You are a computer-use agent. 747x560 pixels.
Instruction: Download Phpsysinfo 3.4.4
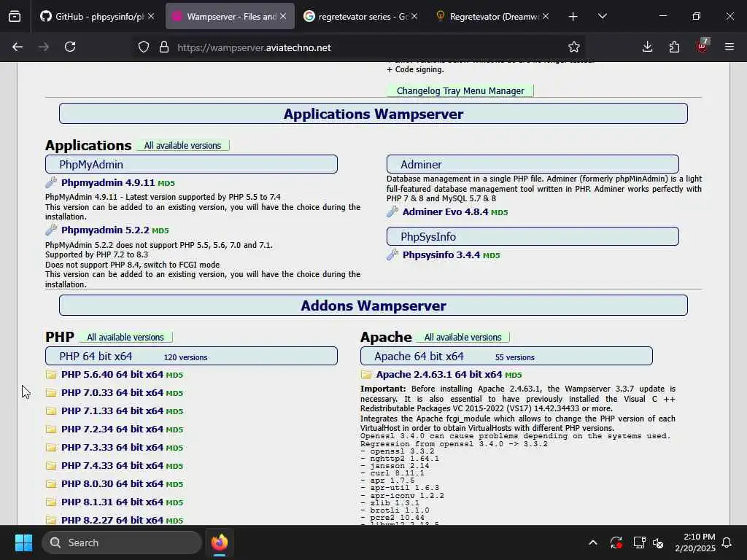tap(441, 255)
